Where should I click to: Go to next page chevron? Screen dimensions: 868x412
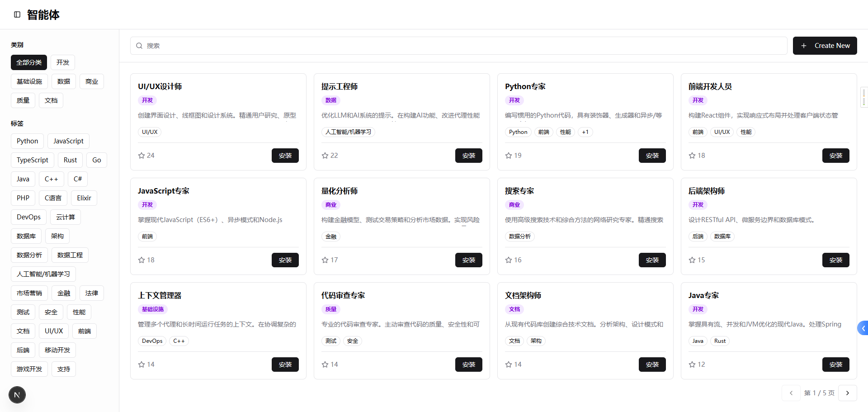click(848, 393)
